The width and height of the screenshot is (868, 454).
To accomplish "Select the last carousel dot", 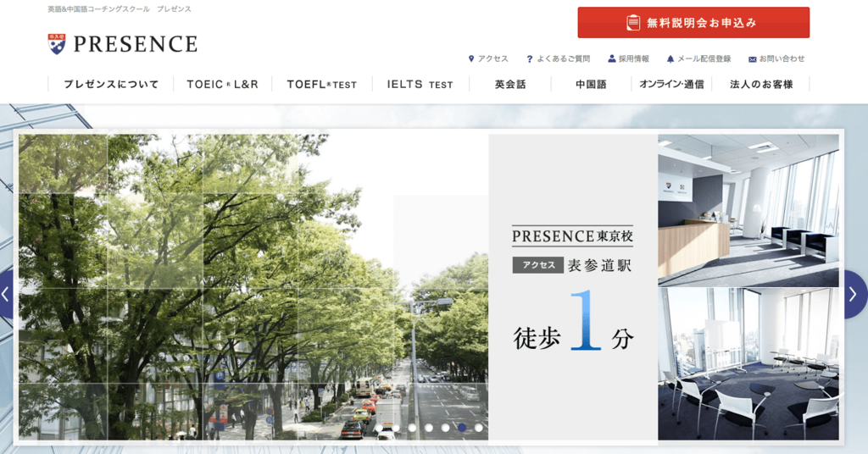I will tap(478, 428).
